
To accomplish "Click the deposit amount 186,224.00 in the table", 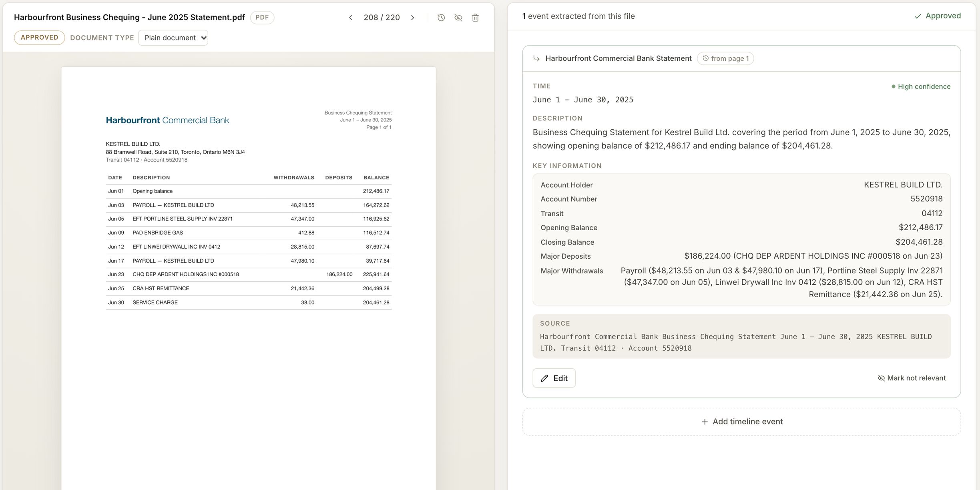I will click(339, 275).
